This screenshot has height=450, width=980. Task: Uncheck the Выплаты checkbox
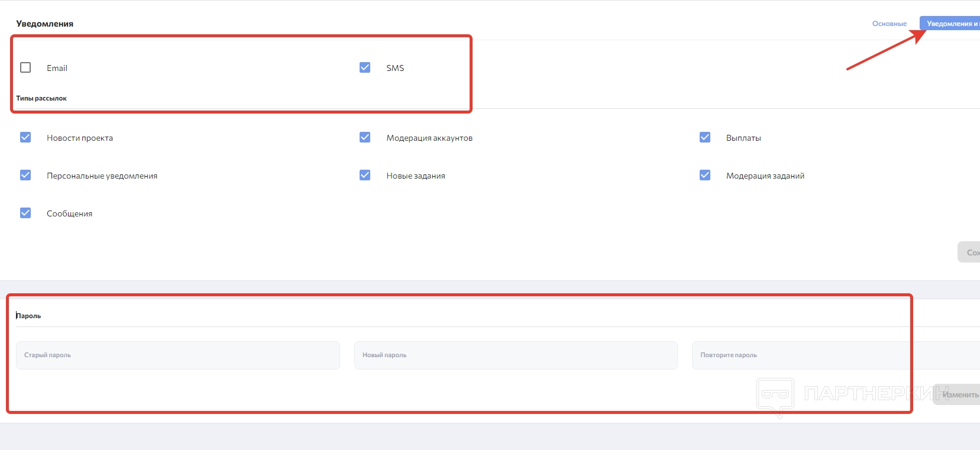click(705, 137)
